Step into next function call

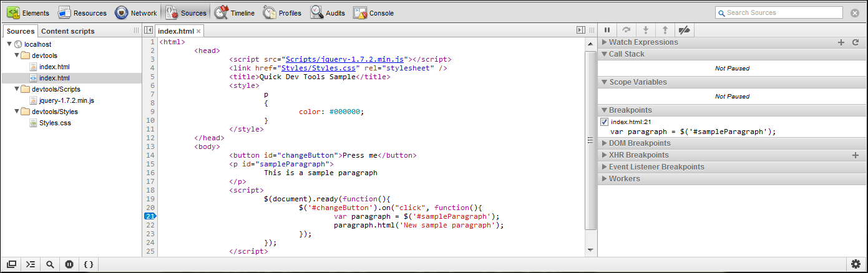click(646, 30)
